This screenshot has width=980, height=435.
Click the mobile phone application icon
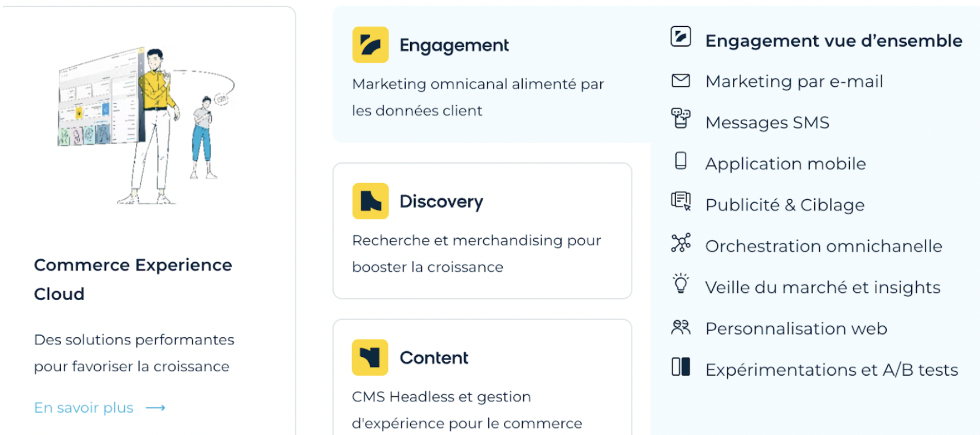pyautogui.click(x=681, y=161)
